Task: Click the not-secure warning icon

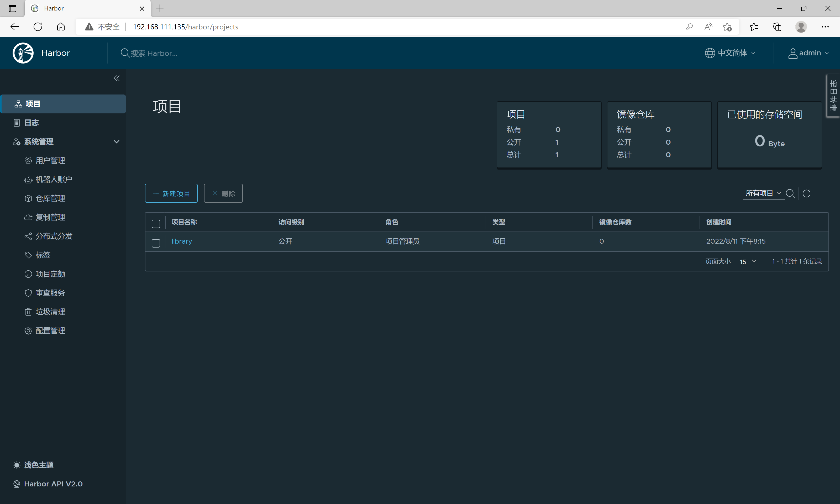Action: coord(89,27)
